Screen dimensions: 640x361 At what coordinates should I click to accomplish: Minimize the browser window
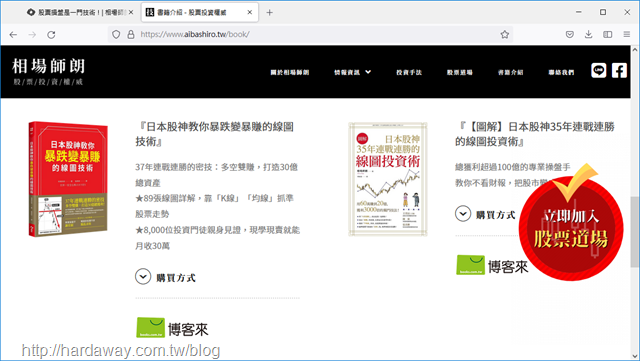coord(579,12)
